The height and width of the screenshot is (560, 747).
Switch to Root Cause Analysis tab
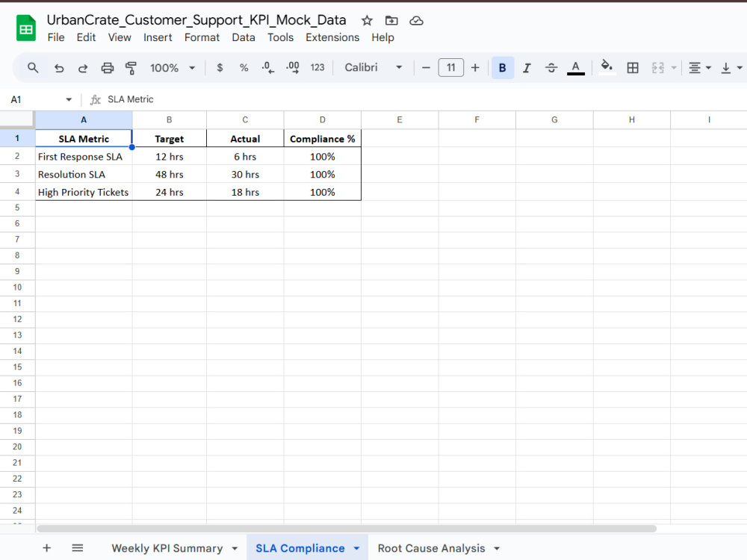(431, 548)
